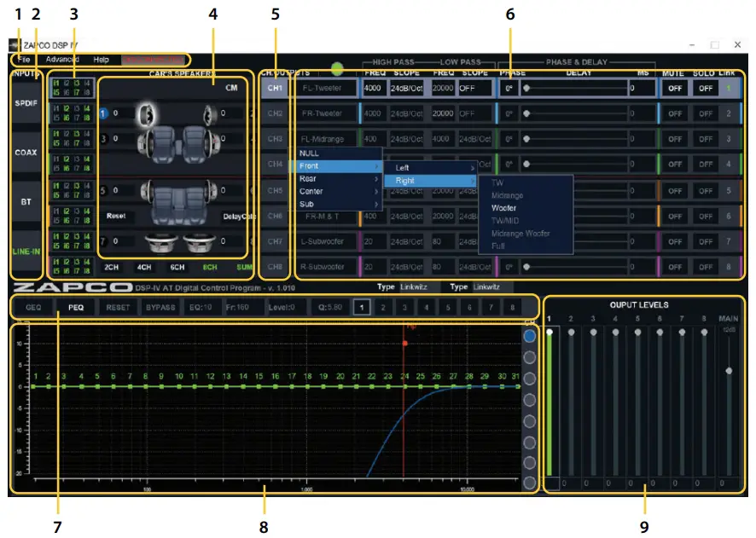
Task: Click the FREQ field showing 4000 for CH1
Action: point(373,88)
